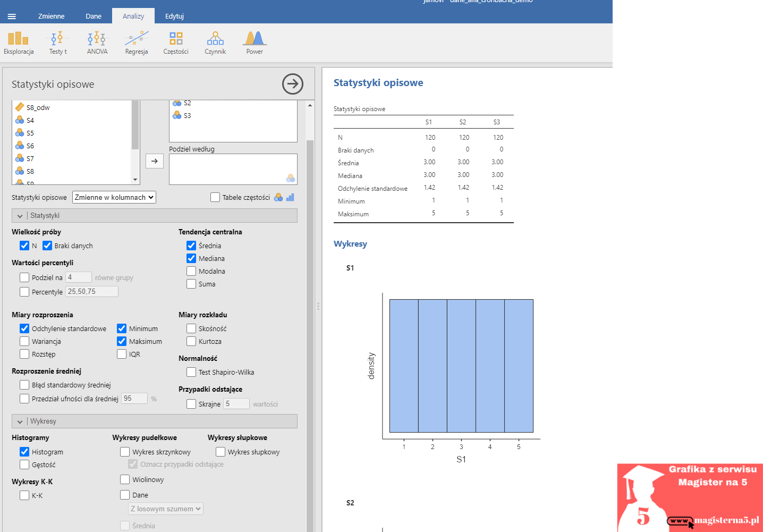This screenshot has width=763, height=532.
Task: Switch to the Dane tab
Action: 94,16
